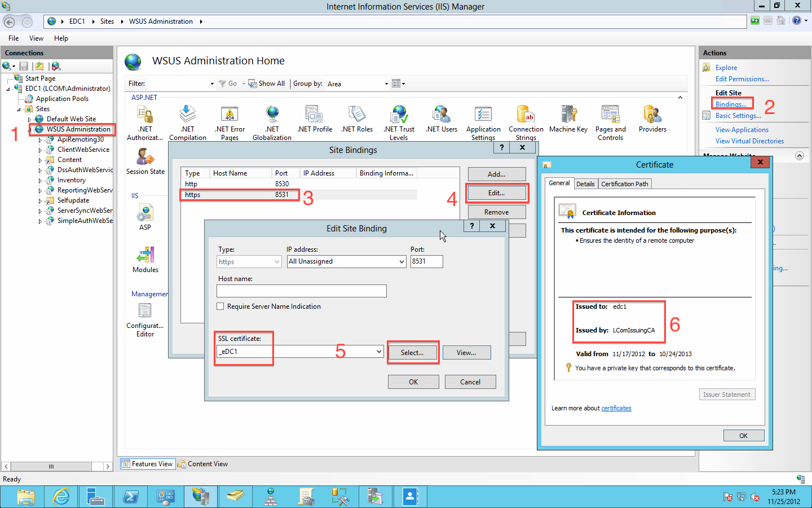
Task: Expand the Default Web Site node
Action: 29,120
